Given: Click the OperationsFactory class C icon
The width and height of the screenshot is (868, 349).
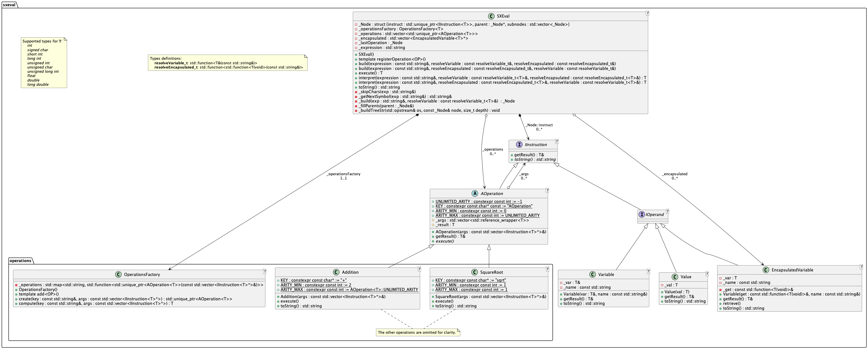Looking at the screenshot, I should click(x=118, y=275).
